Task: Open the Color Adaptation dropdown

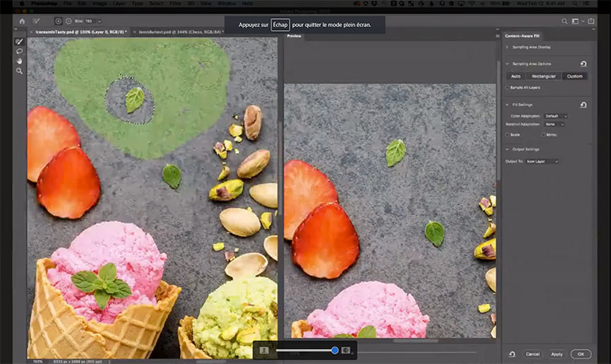Action: coord(555,116)
